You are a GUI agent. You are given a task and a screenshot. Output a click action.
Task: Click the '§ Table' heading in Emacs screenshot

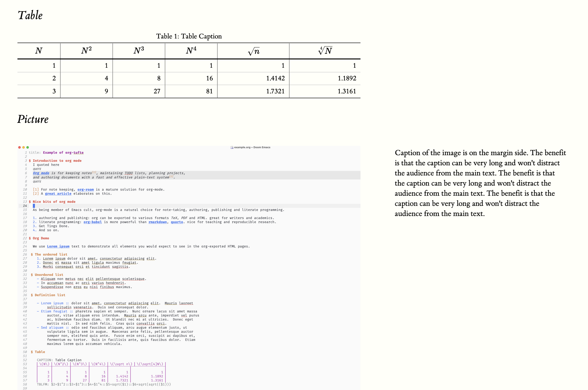tap(38, 352)
